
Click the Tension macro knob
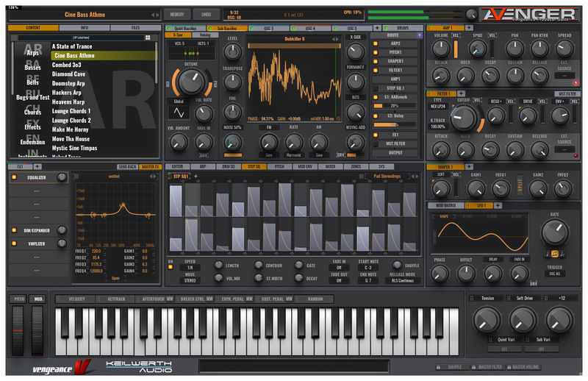pyautogui.click(x=487, y=320)
